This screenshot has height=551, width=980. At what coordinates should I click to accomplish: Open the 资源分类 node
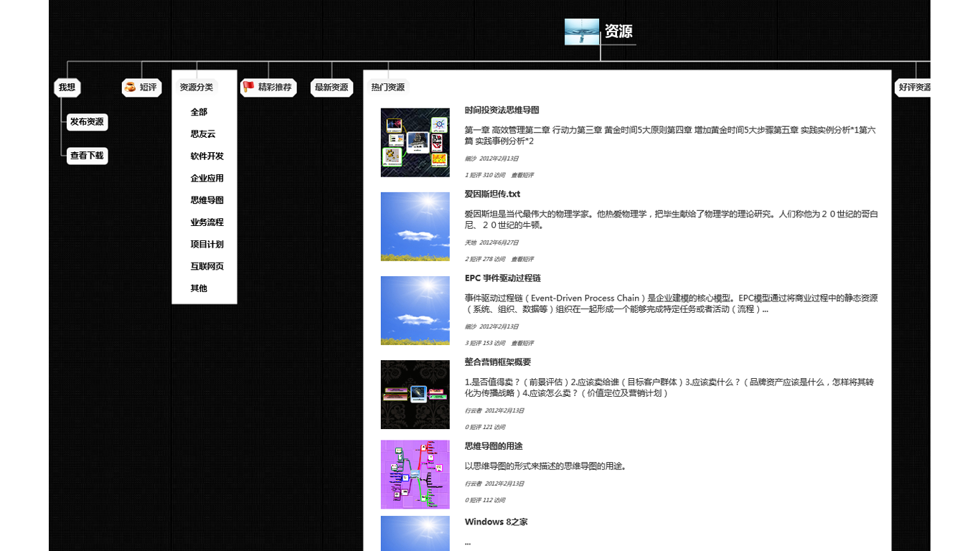click(197, 88)
